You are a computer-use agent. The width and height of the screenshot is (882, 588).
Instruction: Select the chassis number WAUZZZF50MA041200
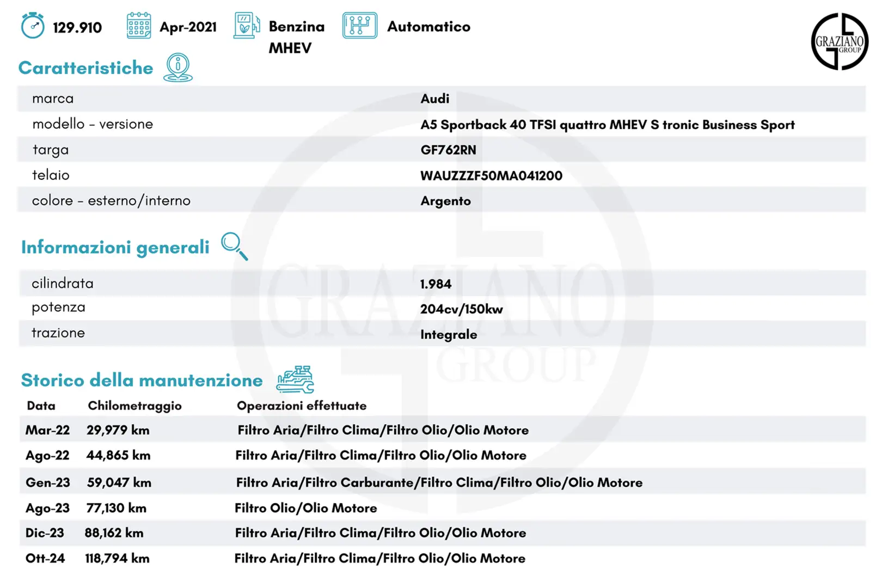click(491, 175)
